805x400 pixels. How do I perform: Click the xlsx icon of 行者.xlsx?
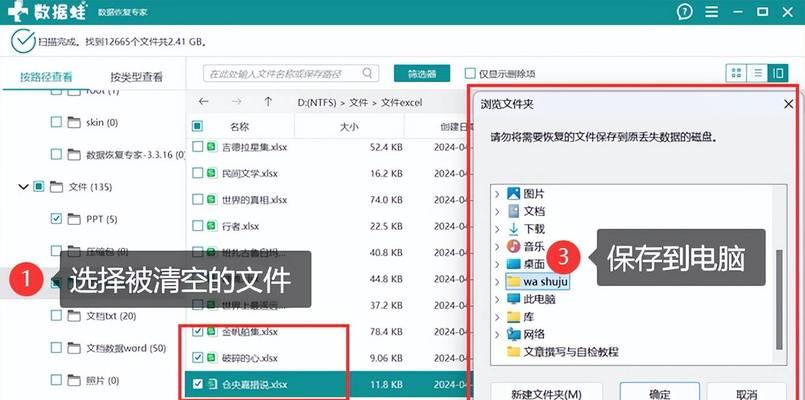(x=211, y=226)
